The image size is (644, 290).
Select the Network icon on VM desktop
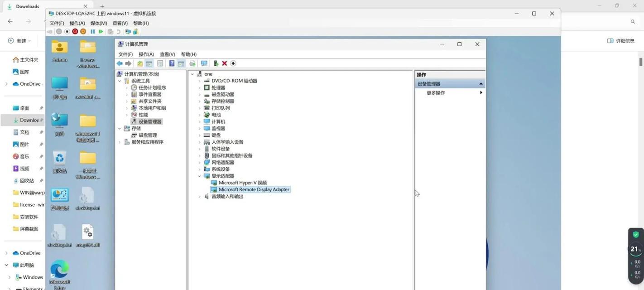point(60,125)
